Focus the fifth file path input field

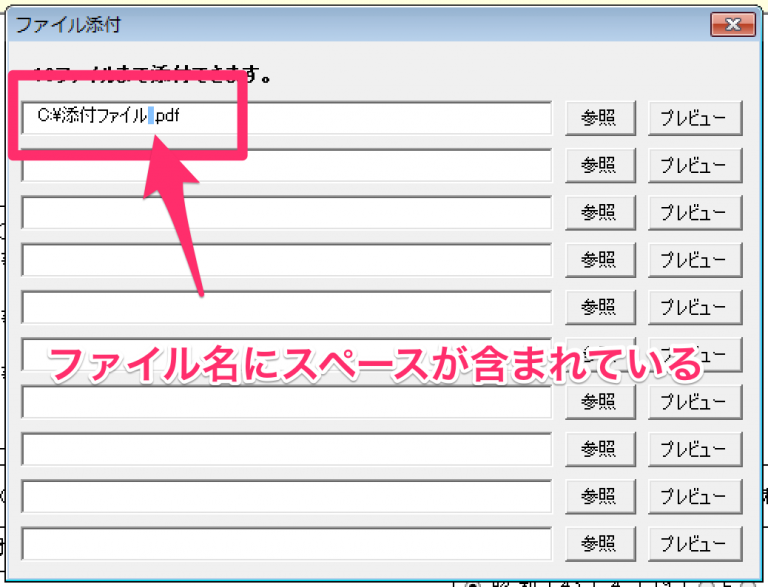(x=287, y=308)
